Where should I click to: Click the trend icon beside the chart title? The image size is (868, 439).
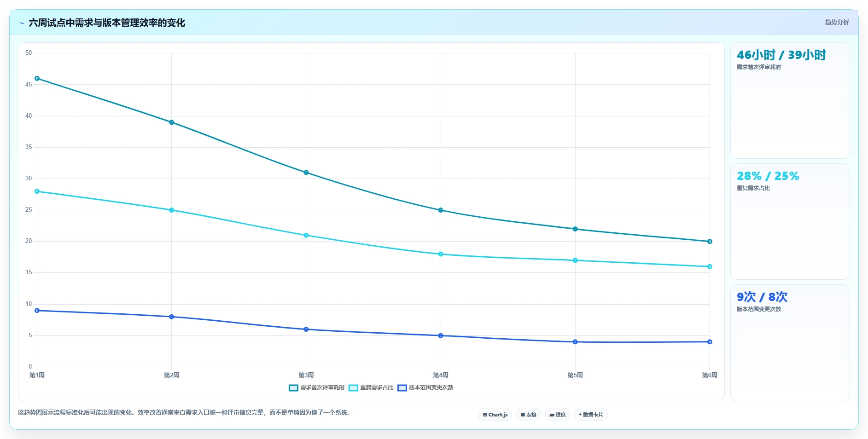pos(22,23)
